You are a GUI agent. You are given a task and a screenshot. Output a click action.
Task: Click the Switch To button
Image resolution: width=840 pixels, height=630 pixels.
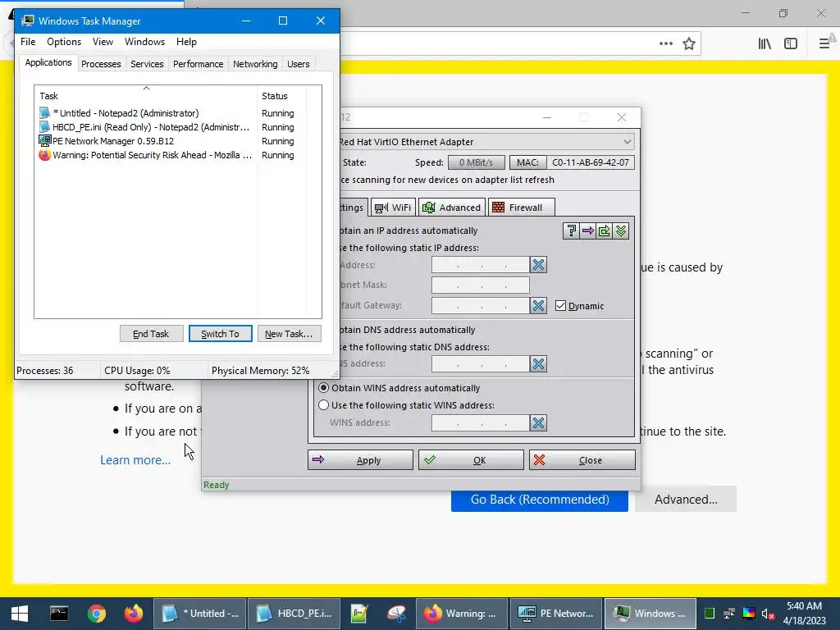tap(220, 334)
